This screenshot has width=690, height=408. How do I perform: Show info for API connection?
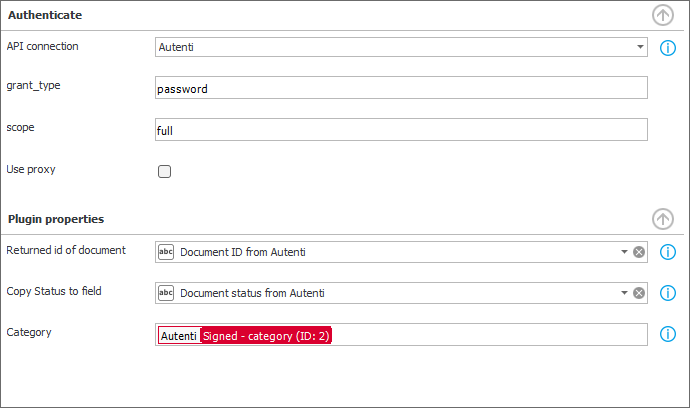coord(668,48)
